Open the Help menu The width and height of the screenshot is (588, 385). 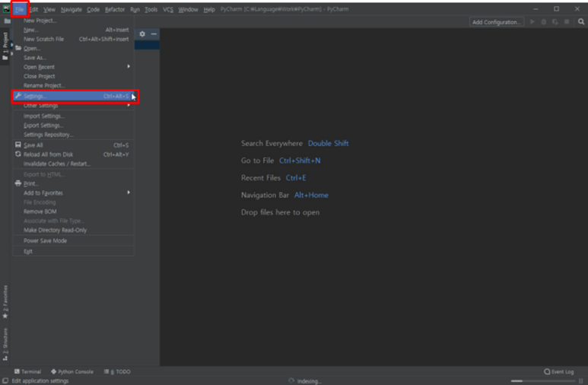(209, 9)
